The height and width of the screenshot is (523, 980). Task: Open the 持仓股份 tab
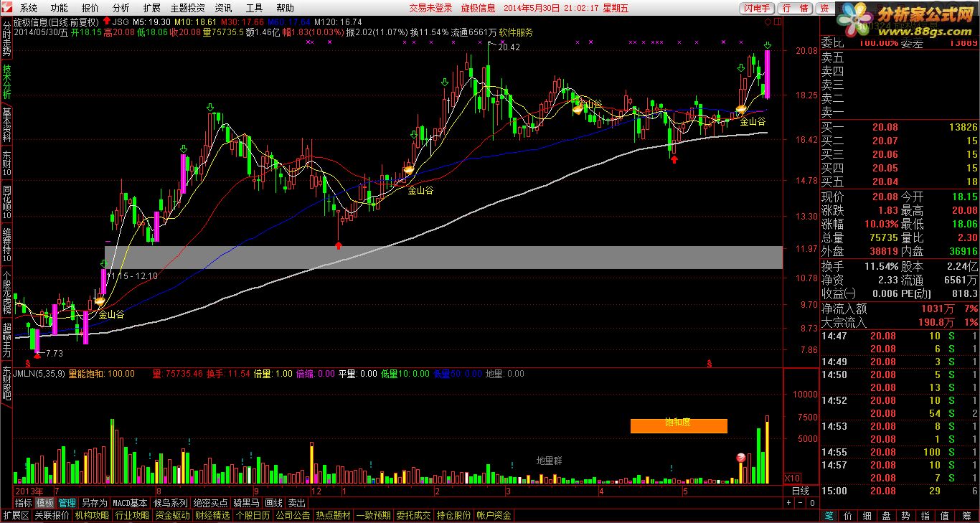pyautogui.click(x=453, y=515)
